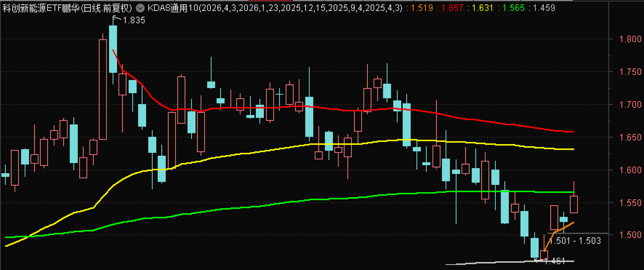Image resolution: width=644 pixels, height=270 pixels.
Task: Click the 1.600 price axis label
Action: 629,170
